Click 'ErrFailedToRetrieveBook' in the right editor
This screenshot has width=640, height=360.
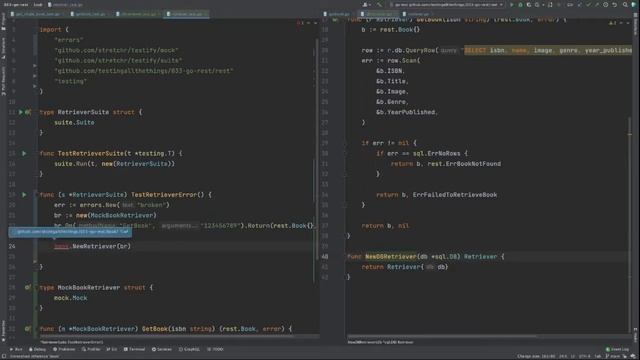coord(455,195)
